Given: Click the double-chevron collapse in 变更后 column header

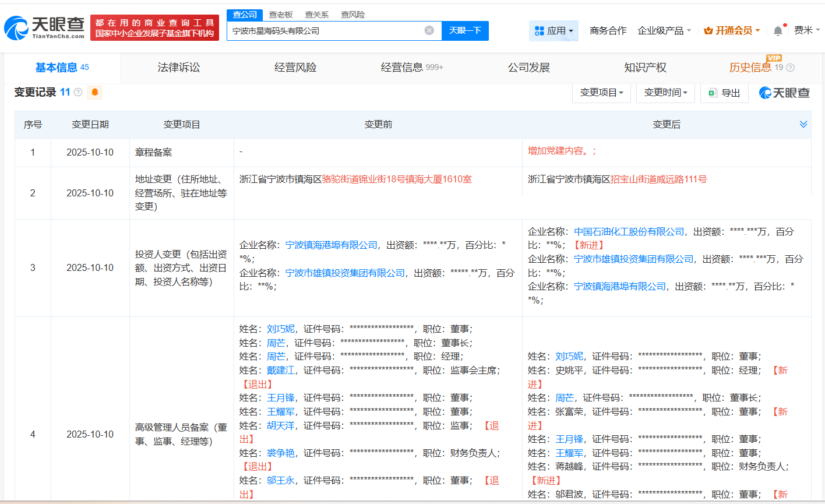Looking at the screenshot, I should coord(803,124).
